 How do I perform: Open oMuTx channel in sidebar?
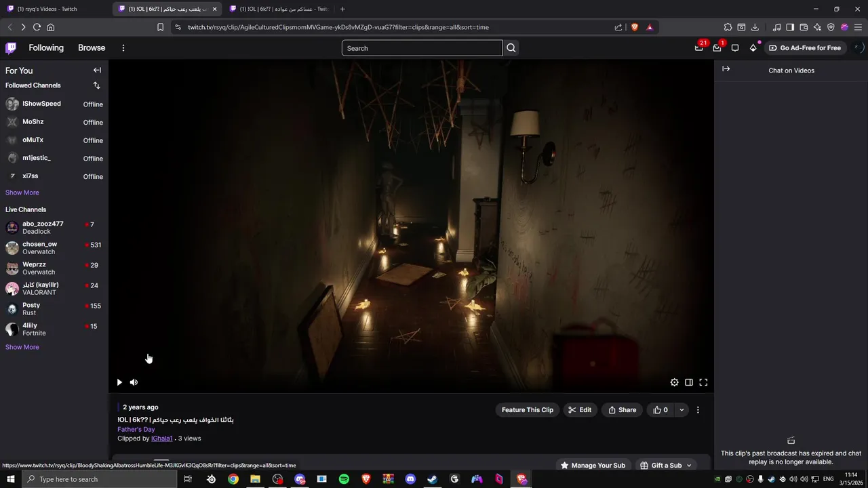pyautogui.click(x=54, y=140)
